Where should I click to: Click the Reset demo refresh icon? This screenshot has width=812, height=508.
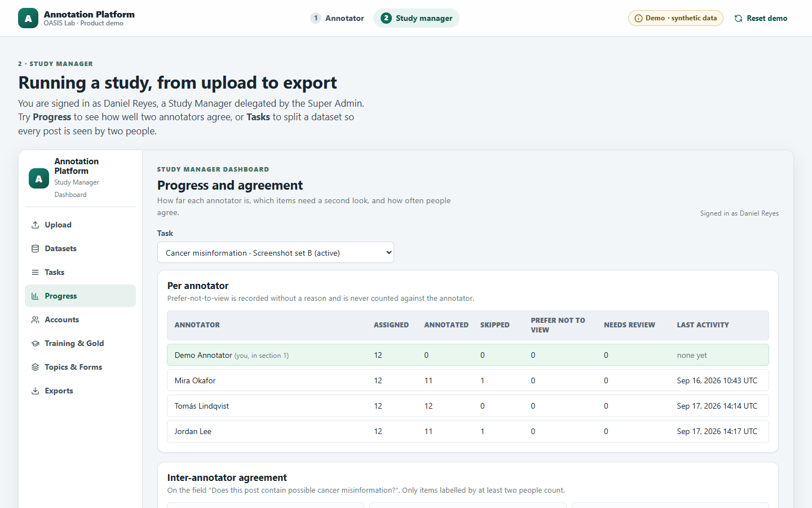click(x=738, y=18)
